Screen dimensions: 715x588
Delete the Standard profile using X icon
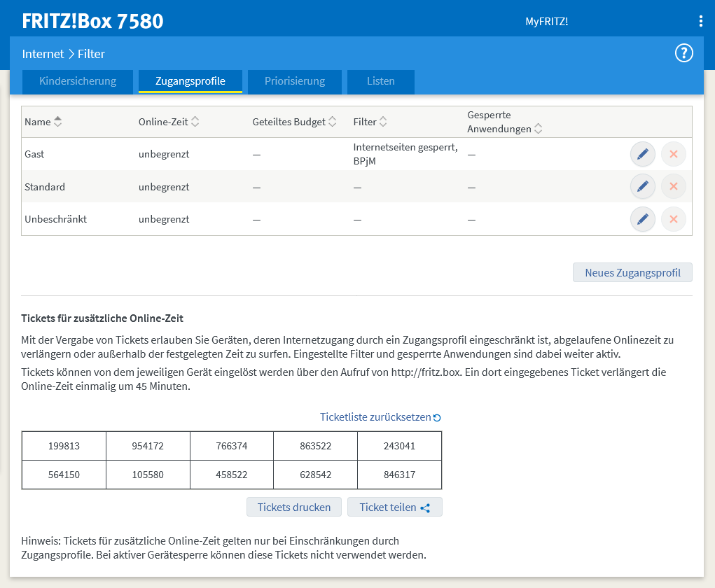[x=673, y=186]
